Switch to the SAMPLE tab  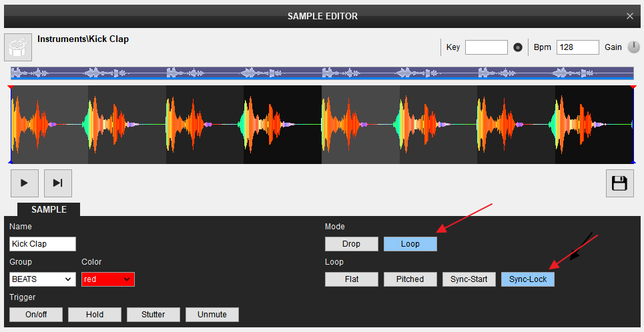tap(49, 209)
